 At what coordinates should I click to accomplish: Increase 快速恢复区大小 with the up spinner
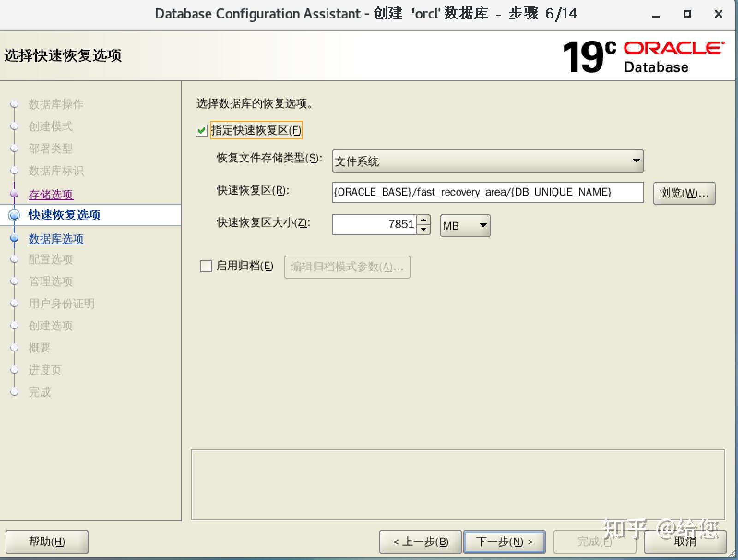pos(424,220)
